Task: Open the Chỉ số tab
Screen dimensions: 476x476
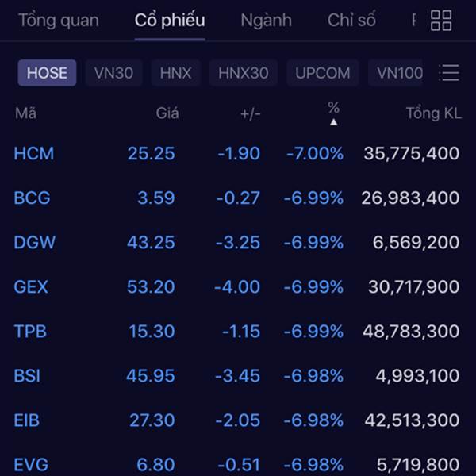Action: [x=351, y=20]
